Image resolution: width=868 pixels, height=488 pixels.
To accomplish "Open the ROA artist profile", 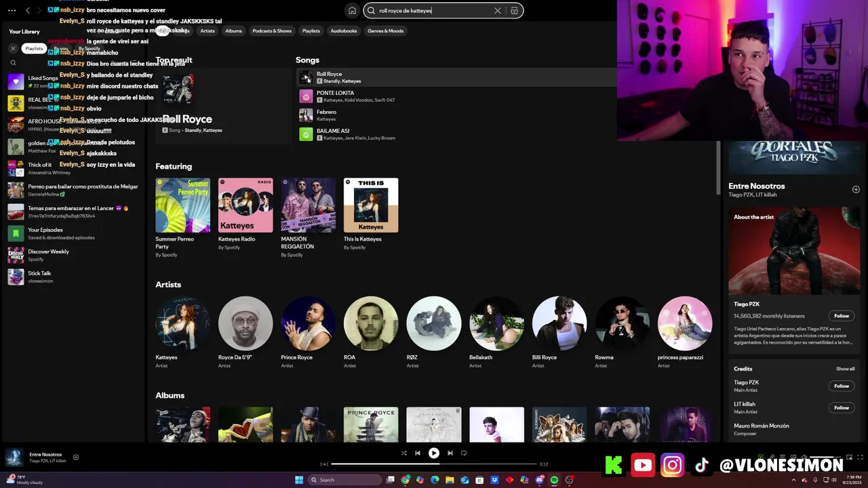I will coord(371,332).
